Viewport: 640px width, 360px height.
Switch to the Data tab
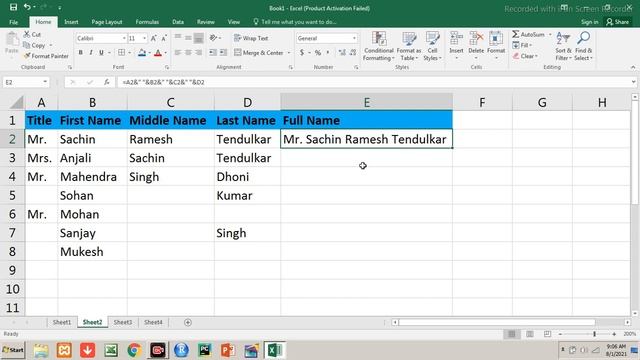click(x=178, y=22)
